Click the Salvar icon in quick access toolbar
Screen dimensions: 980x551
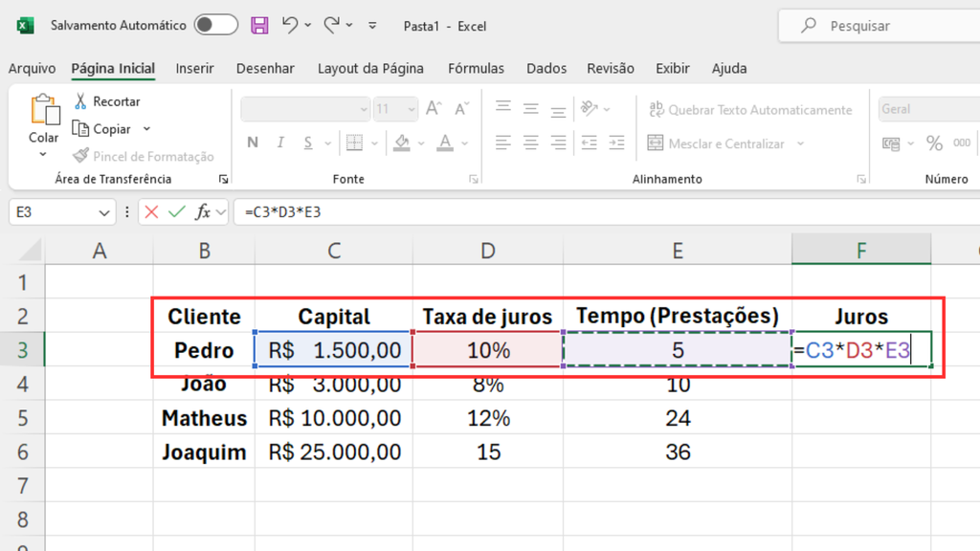(259, 26)
